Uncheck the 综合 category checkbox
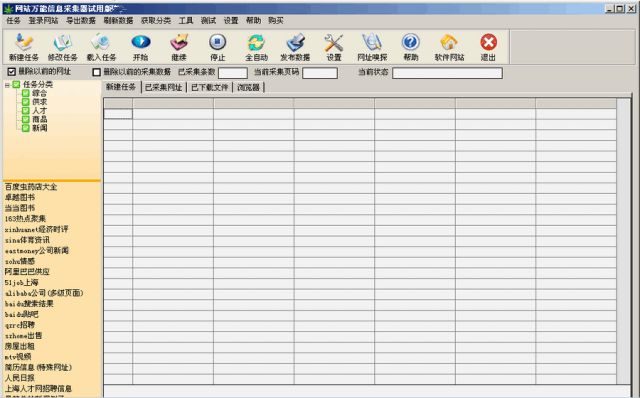Viewport: 640px width, 398px height. [x=26, y=93]
